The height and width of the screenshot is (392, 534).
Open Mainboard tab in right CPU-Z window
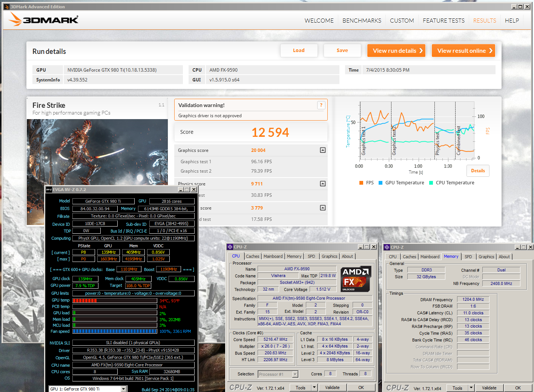(430, 257)
